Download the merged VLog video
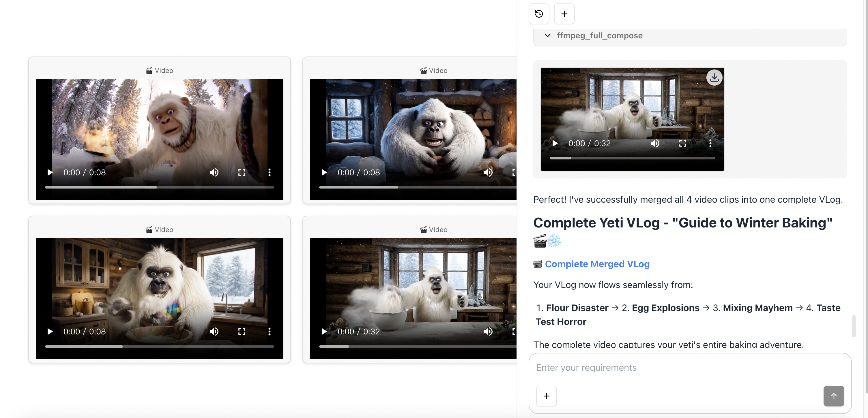Screen dimensions: 868x418 click(714, 78)
